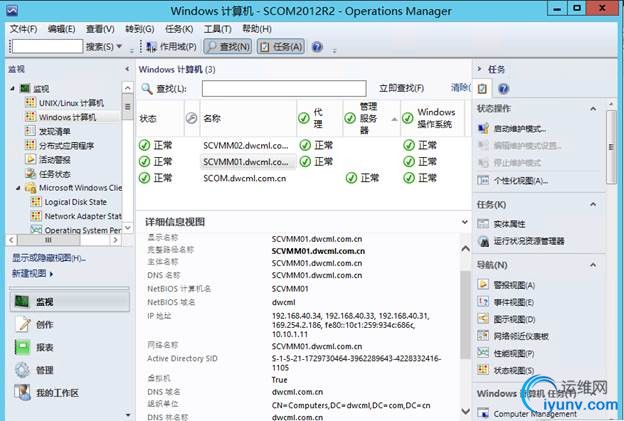The image size is (624, 421).
Task: Select the Windows 计算机 tree item
Action: [x=67, y=117]
